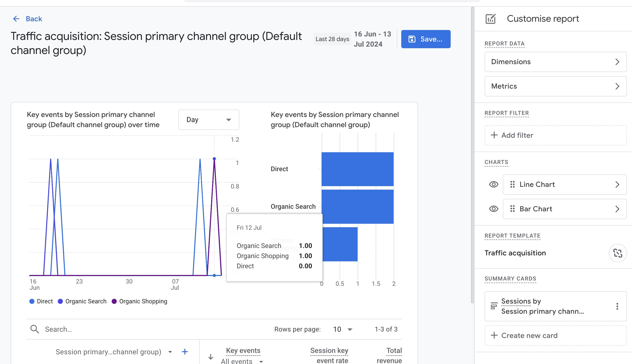Click the Customise report chart icon
This screenshot has width=632, height=364.
click(491, 19)
